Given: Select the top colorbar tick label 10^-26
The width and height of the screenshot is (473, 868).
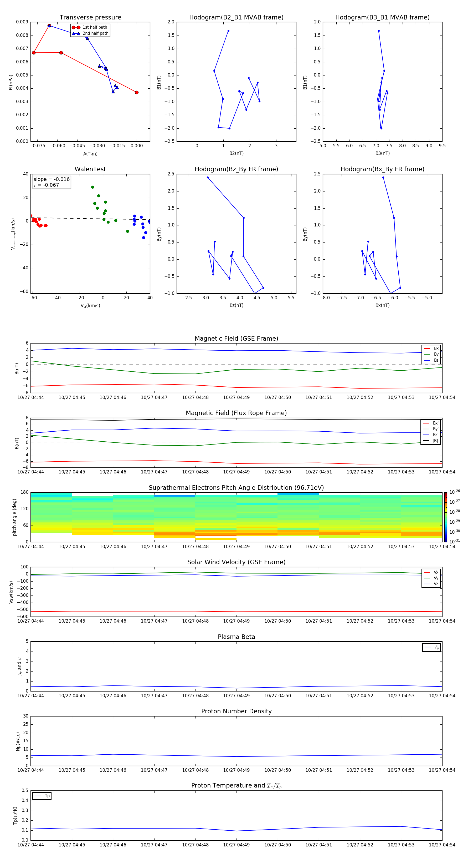Looking at the screenshot, I should point(455,492).
